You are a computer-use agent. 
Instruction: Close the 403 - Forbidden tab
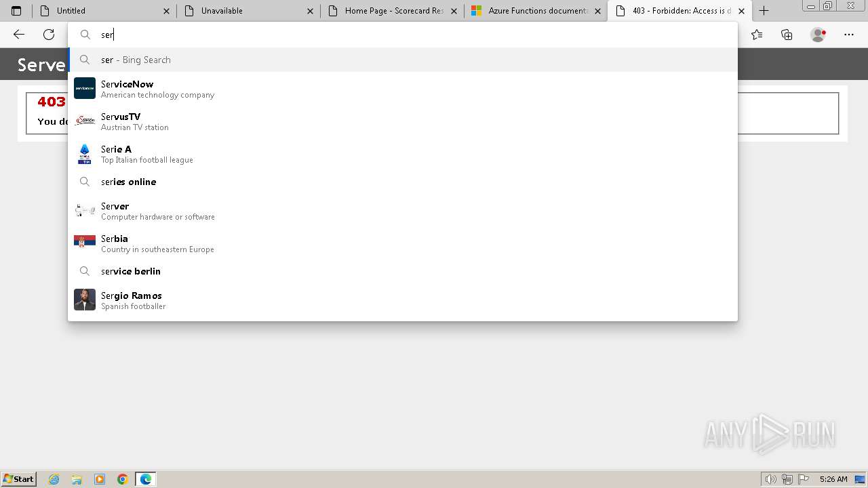tap(742, 11)
